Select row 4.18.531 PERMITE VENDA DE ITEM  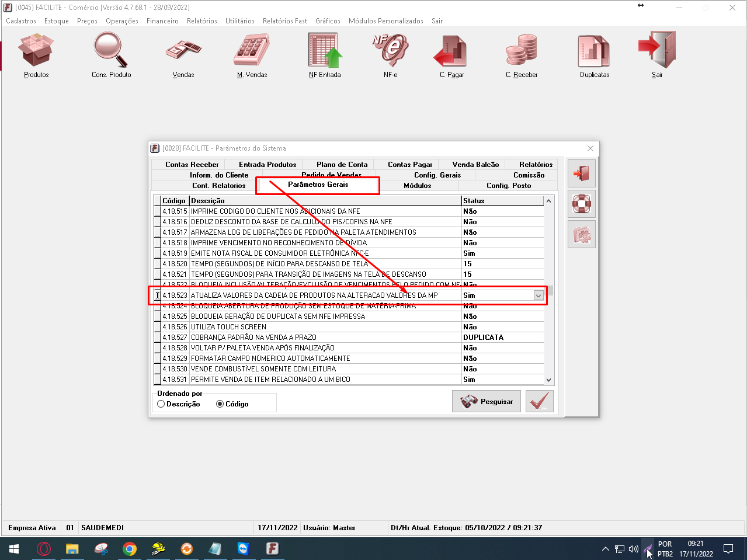(x=349, y=380)
